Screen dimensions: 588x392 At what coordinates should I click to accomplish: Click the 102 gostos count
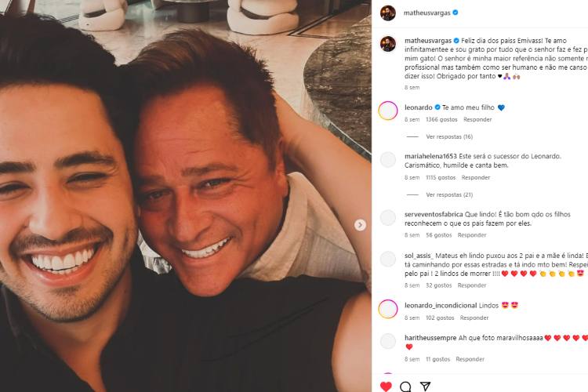(439, 318)
